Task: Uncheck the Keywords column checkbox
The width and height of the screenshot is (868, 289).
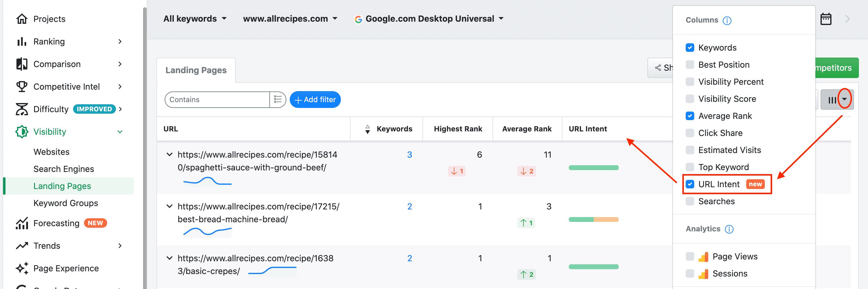Action: point(690,48)
